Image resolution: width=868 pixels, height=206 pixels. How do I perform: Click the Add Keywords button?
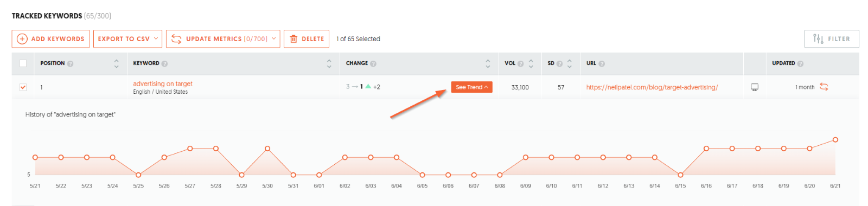51,39
